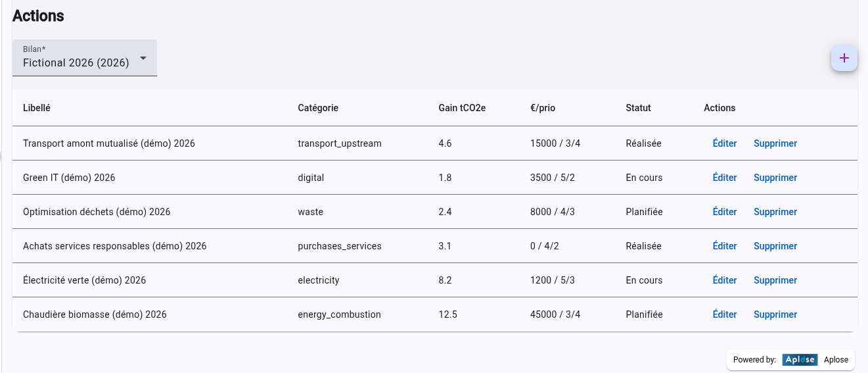This screenshot has height=373, width=868.
Task: Delete the Électricité verte action
Action: coord(775,280)
